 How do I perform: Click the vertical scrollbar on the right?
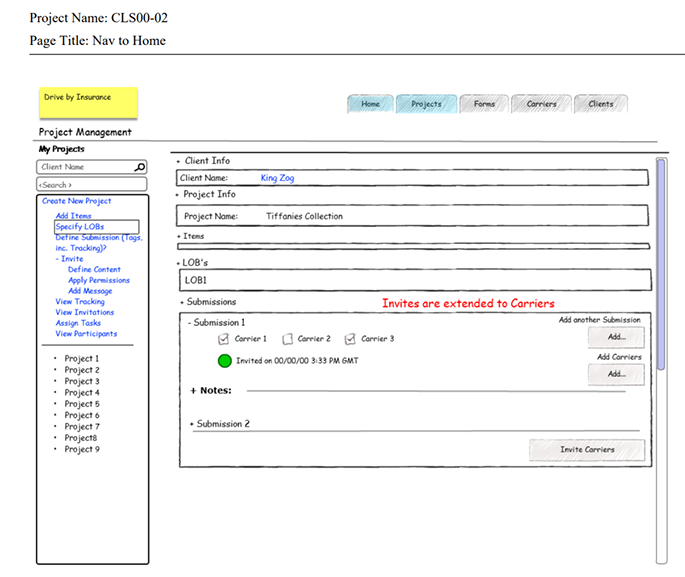[x=660, y=360]
